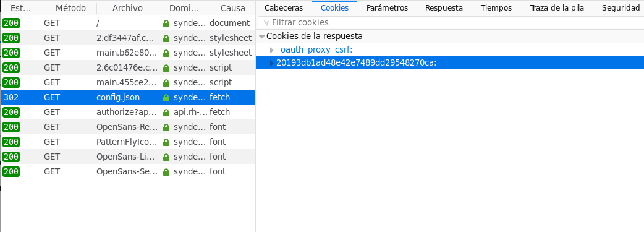Image resolution: width=644 pixels, height=232 pixels.
Task: Click the font cause of OpenSans-Se row
Action: pos(218,171)
